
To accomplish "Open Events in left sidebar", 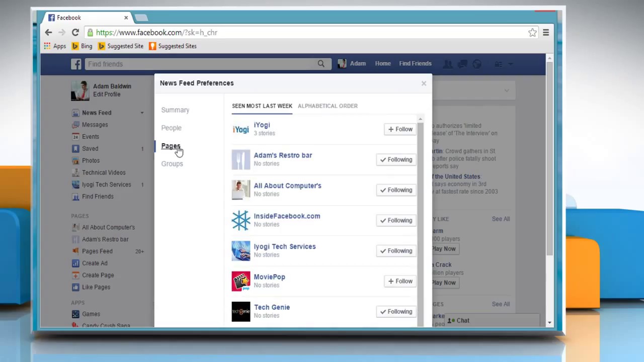I will 90,137.
